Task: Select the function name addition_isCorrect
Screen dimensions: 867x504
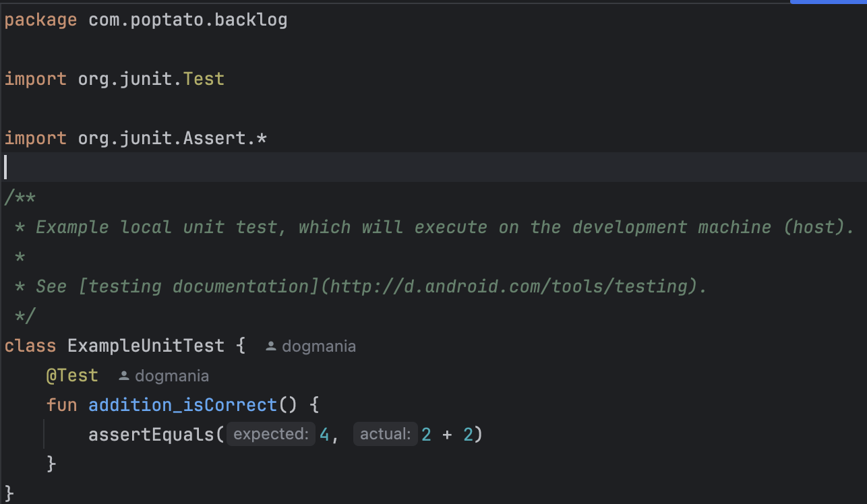Action: (x=183, y=404)
